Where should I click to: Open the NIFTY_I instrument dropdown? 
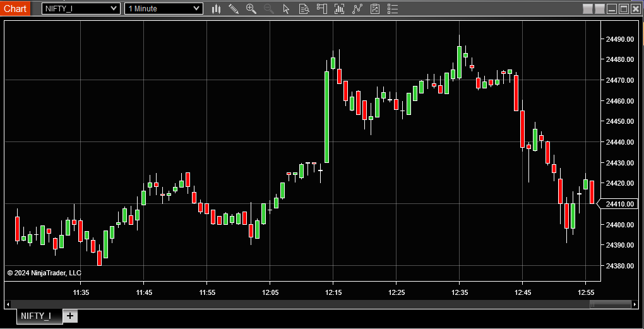coord(81,9)
